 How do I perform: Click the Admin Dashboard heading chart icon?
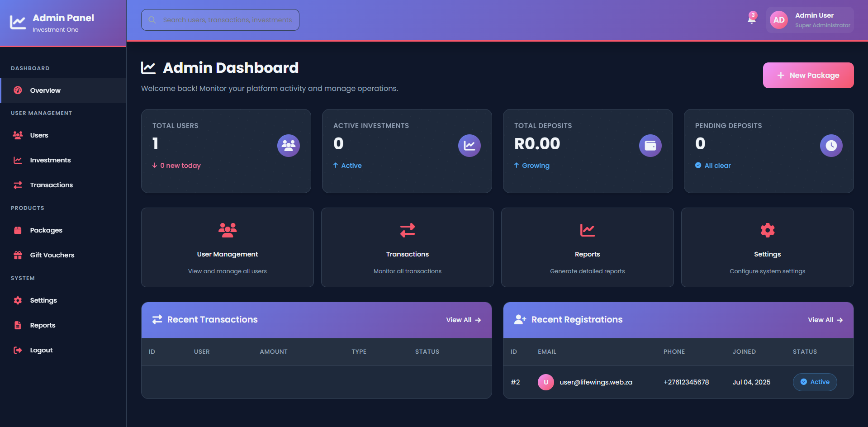(148, 68)
